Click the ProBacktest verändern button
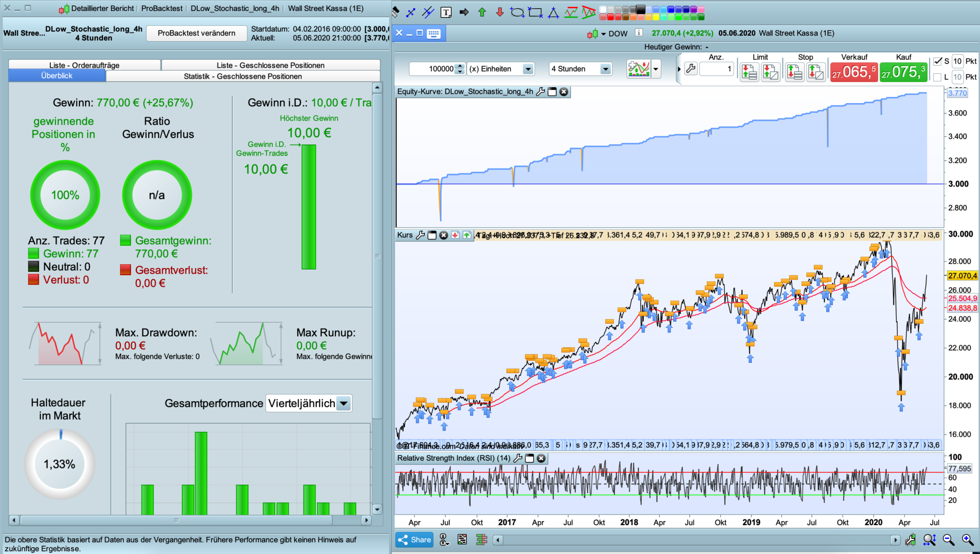980x554 pixels. click(197, 33)
